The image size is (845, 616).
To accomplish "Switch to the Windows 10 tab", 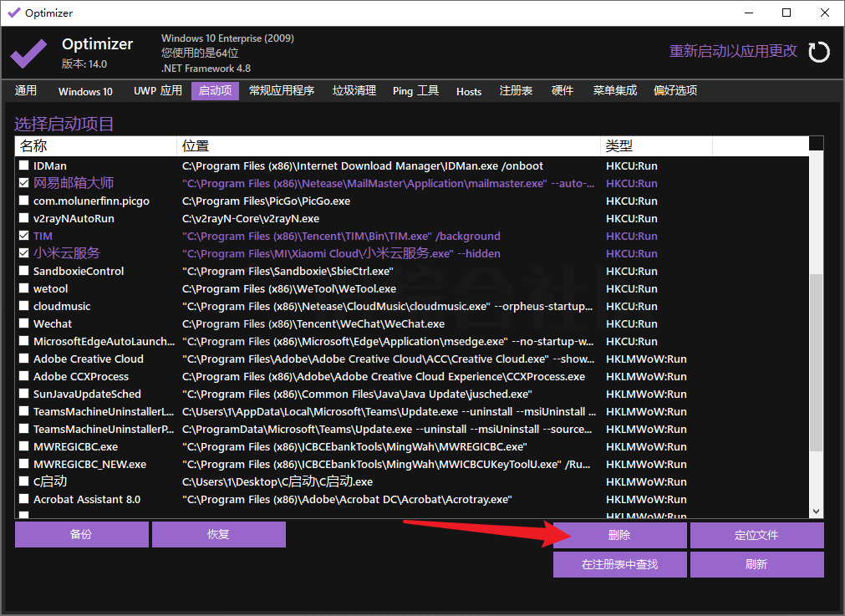I will click(85, 90).
